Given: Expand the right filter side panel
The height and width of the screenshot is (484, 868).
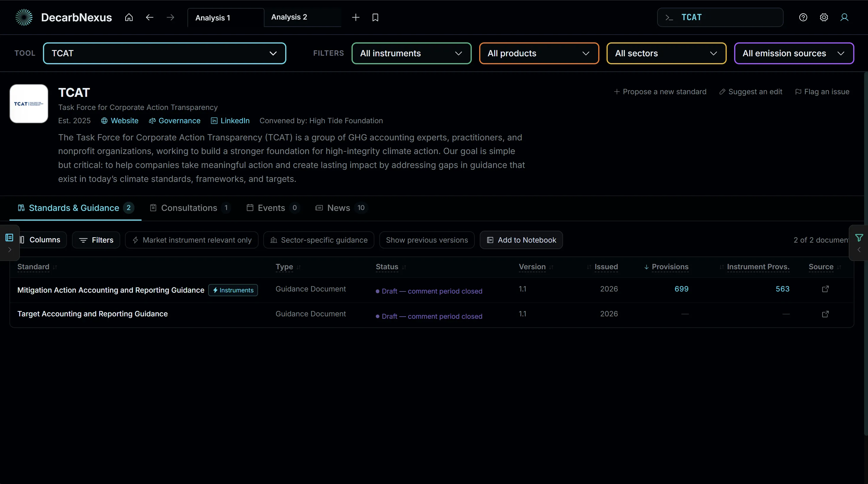Looking at the screenshot, I should 859,243.
